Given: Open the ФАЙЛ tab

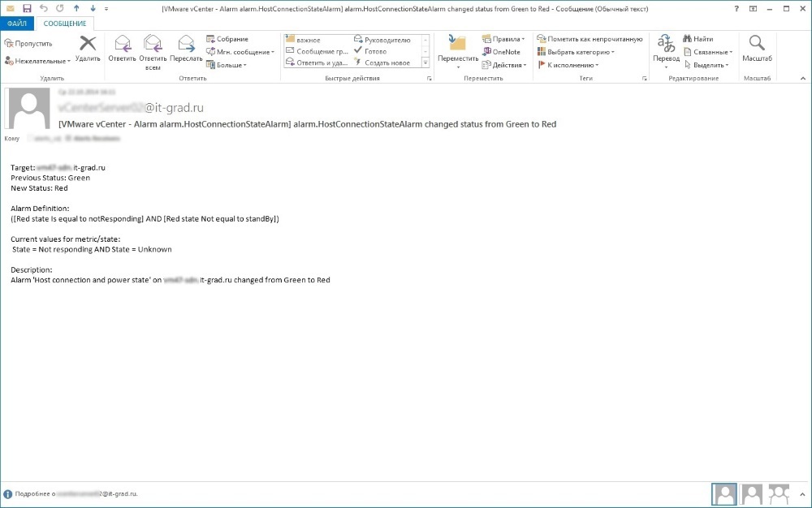Looking at the screenshot, I should [x=17, y=24].
